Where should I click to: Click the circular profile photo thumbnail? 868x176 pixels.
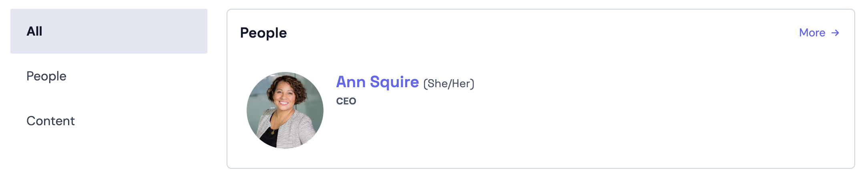(285, 110)
